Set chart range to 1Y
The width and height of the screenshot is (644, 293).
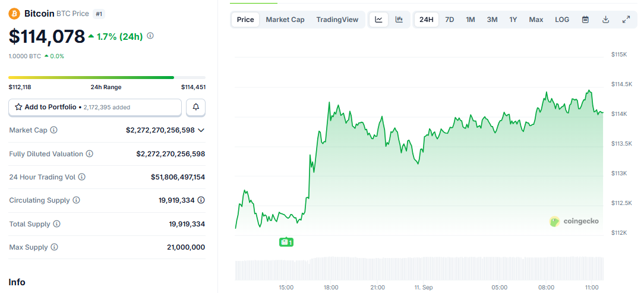point(513,19)
